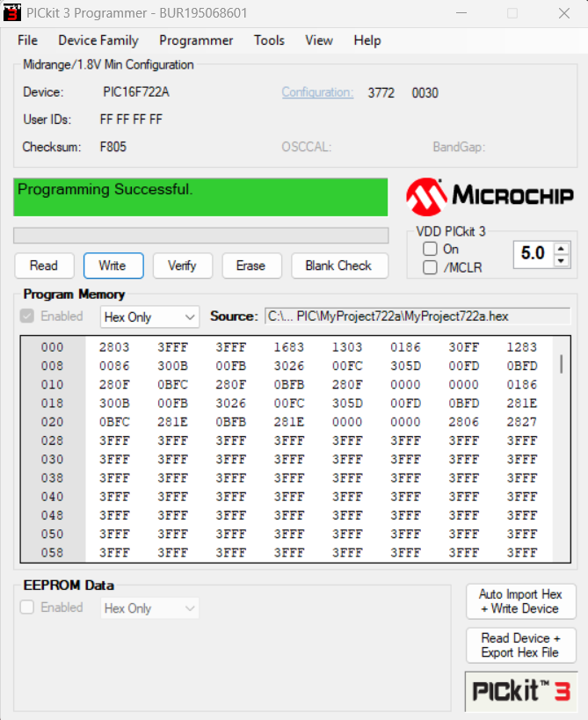Increase VDD voltage with up arrow

tap(561, 249)
